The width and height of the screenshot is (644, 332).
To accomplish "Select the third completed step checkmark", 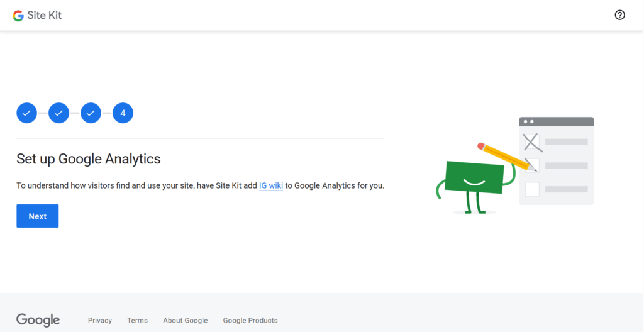I will coord(91,113).
